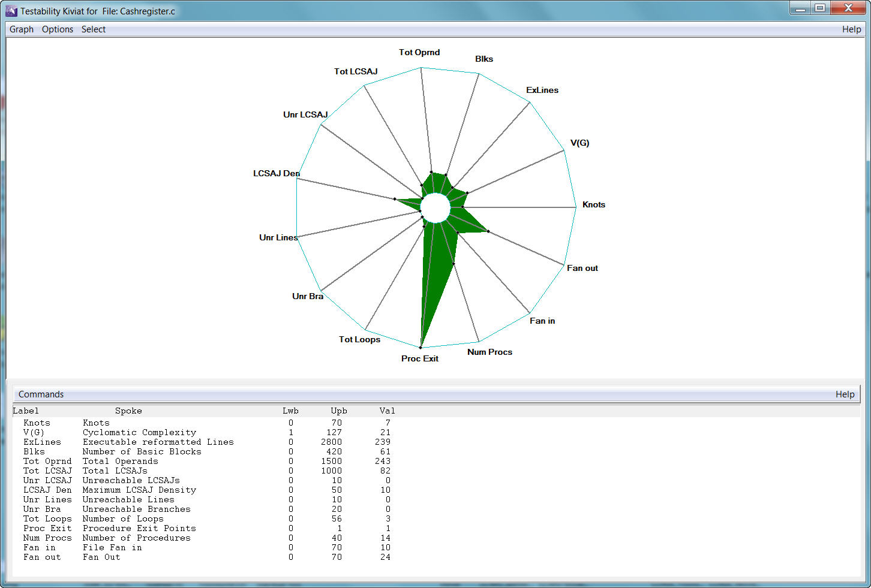Viewport: 871px width, 588px height.
Task: Click Help in the Commands panel bar
Action: tap(845, 394)
